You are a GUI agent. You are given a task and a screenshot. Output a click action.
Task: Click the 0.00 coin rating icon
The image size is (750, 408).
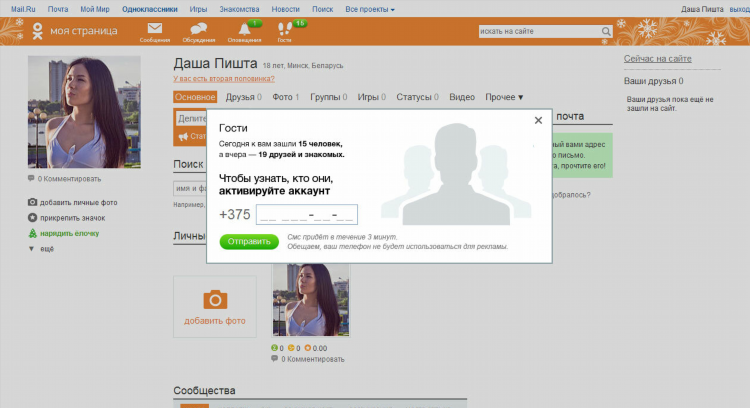308,348
